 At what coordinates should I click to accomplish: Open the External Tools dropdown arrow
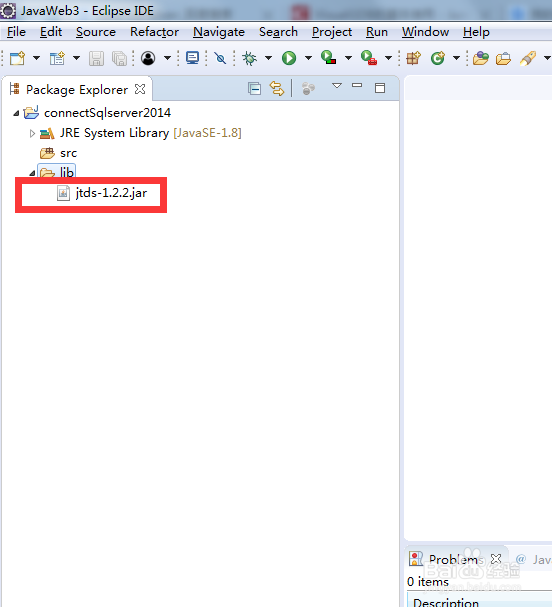point(388,58)
